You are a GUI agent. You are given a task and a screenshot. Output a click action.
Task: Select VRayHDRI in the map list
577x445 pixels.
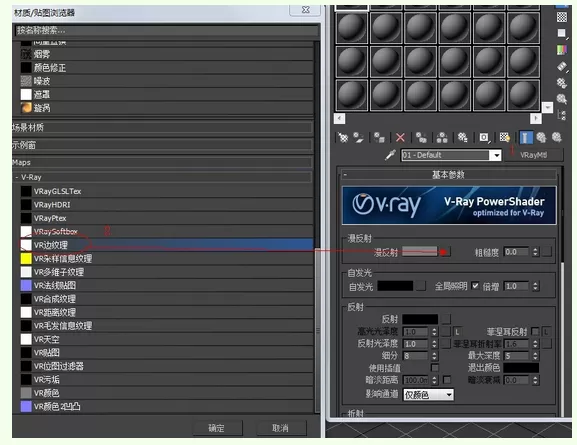tap(167, 205)
